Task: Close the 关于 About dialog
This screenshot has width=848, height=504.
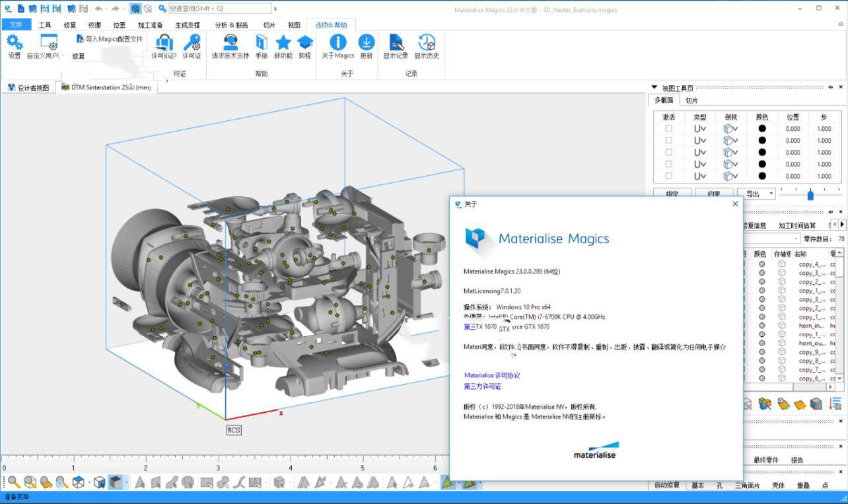Action: pos(735,204)
